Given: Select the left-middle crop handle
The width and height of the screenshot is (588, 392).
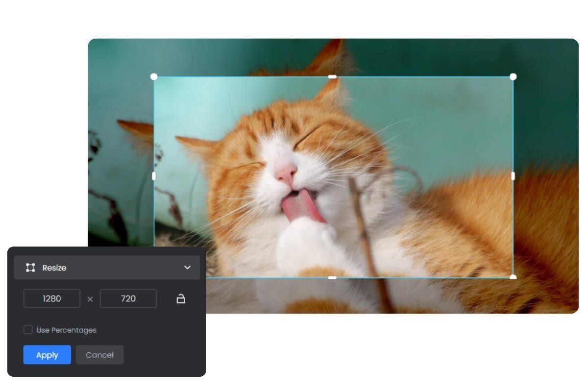Looking at the screenshot, I should [x=155, y=177].
